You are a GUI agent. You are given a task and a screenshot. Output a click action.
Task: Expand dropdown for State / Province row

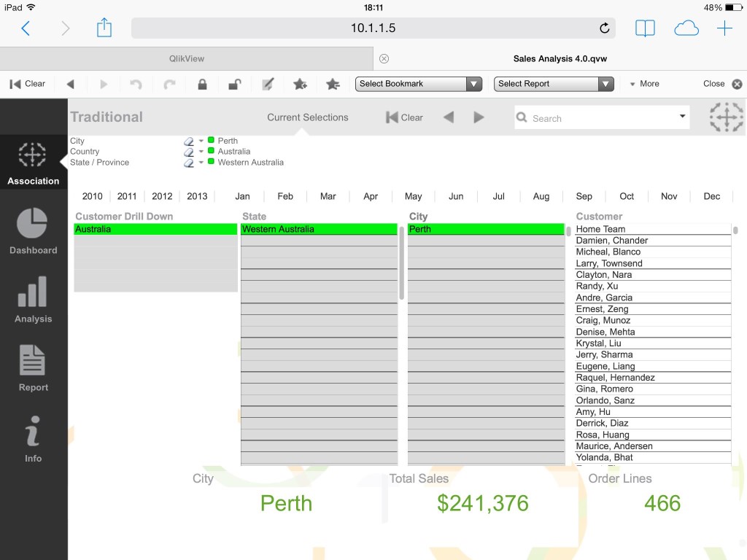click(201, 163)
